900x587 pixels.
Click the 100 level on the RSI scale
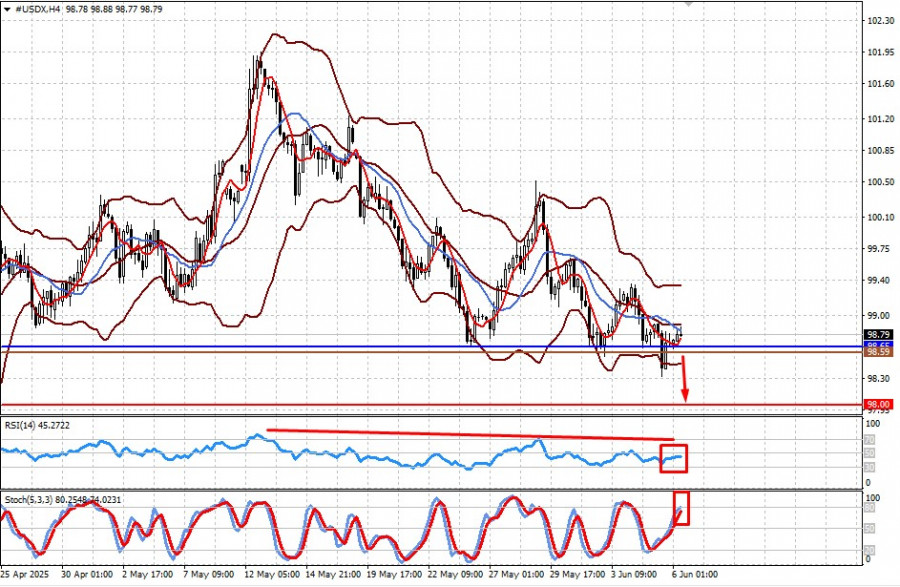coord(872,423)
